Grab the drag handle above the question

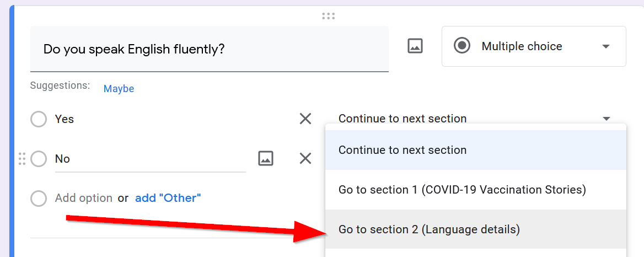329,16
